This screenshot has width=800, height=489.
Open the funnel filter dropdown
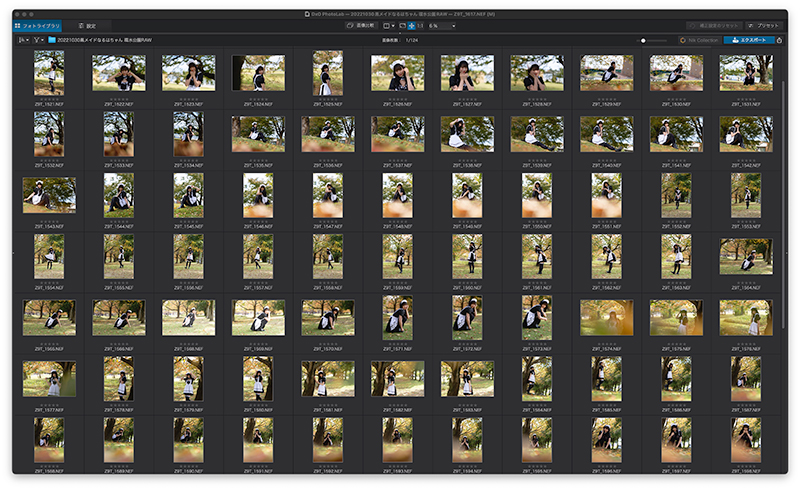tap(39, 40)
